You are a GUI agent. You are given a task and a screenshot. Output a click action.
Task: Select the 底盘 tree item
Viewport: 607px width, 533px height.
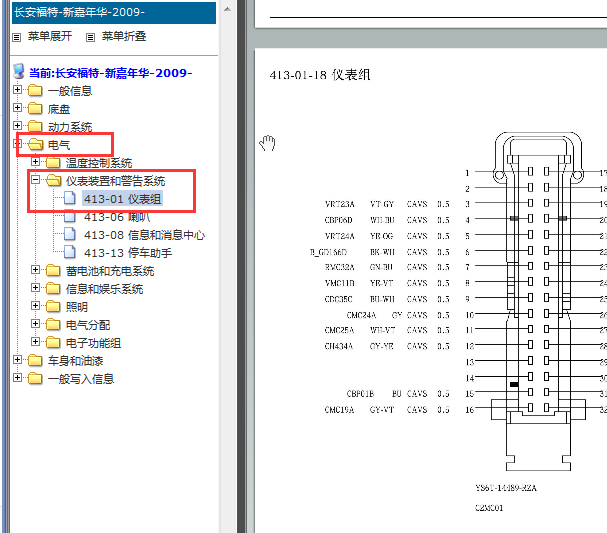[59, 109]
